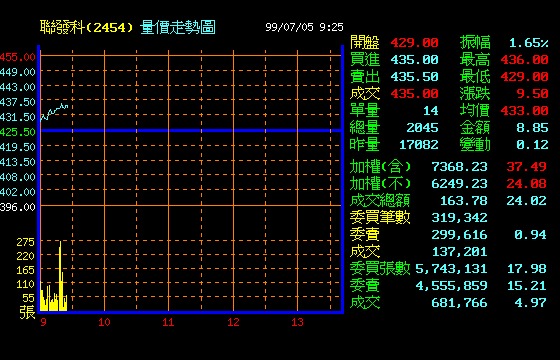The width and height of the screenshot is (560, 360).
Task: Click the volume axis label '275'
Action: tap(26, 242)
